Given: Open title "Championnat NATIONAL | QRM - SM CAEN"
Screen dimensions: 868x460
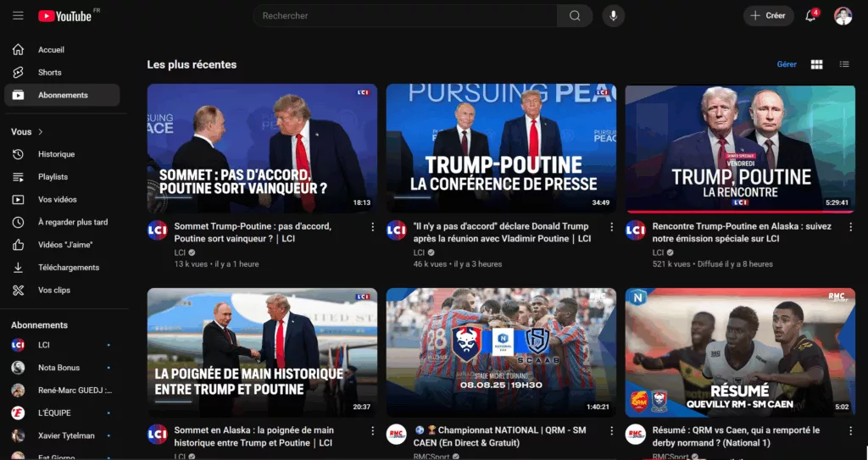Looking at the screenshot, I should 499,436.
